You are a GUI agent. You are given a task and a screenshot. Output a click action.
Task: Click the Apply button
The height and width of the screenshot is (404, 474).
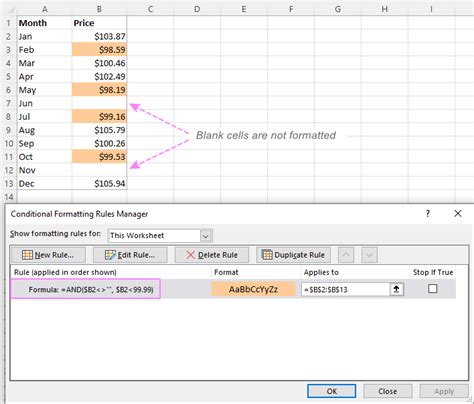[x=444, y=391]
